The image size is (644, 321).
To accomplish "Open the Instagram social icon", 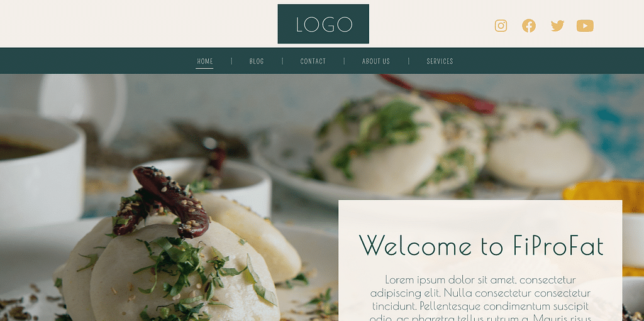I will 501,26.
